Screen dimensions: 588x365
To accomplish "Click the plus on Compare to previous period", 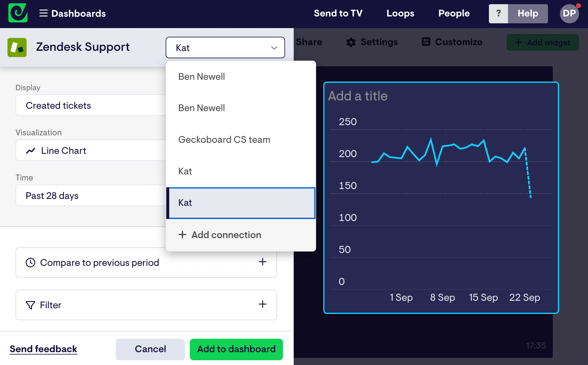I will 263,262.
